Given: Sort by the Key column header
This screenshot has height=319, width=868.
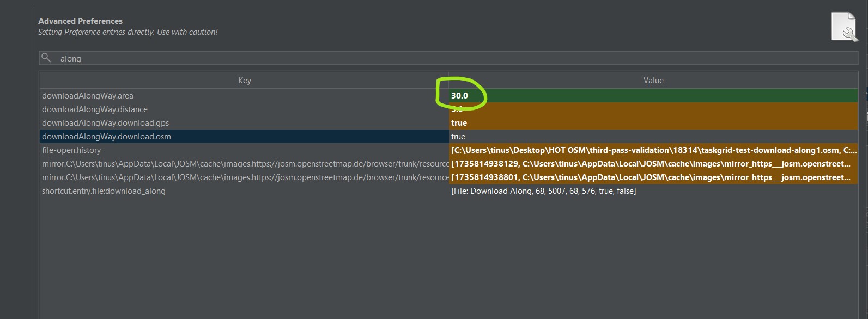Looking at the screenshot, I should tap(244, 81).
